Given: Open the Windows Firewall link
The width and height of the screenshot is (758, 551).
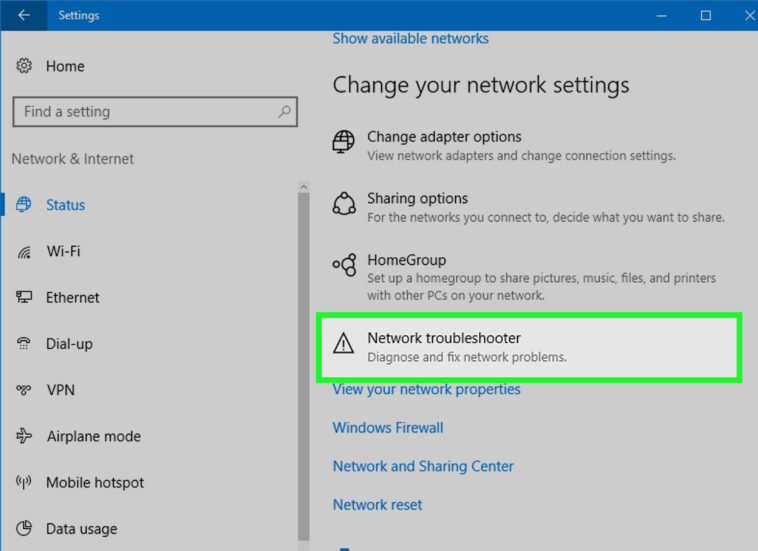Looking at the screenshot, I should (388, 428).
